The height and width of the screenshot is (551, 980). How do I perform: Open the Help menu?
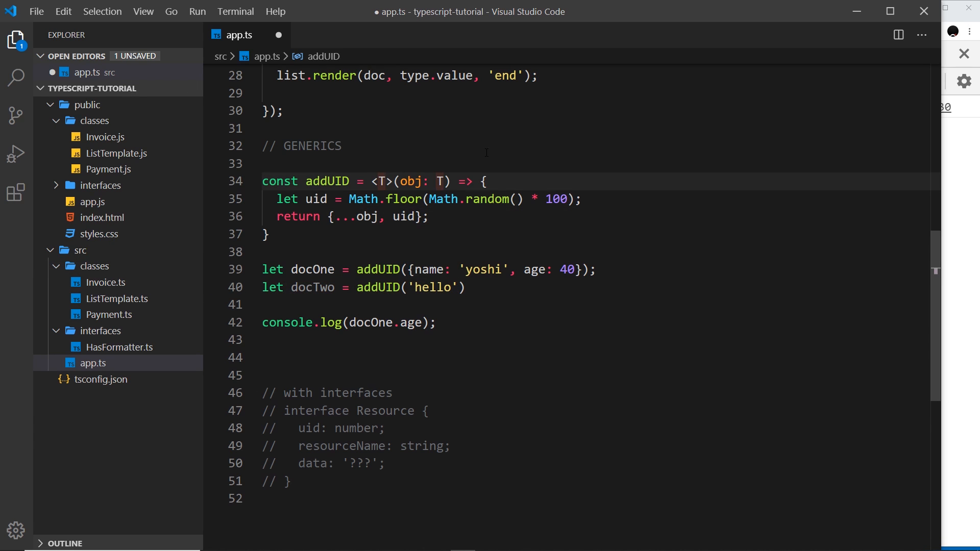pyautogui.click(x=276, y=11)
